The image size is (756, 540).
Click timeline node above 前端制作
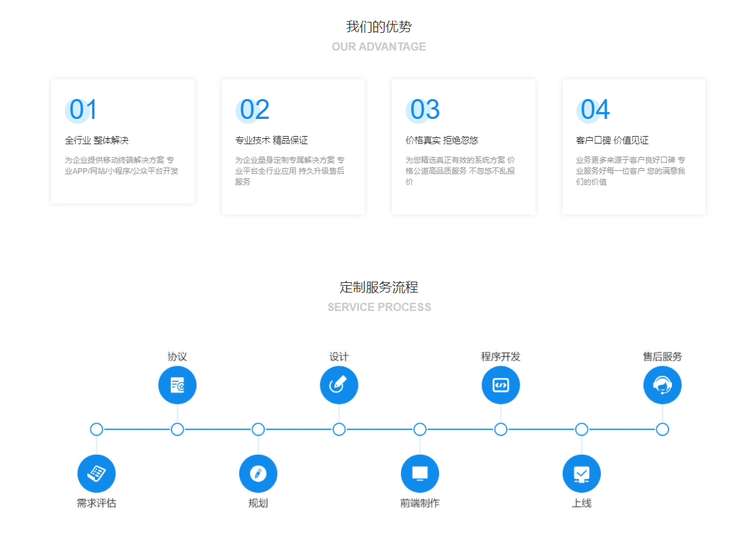[420, 429]
